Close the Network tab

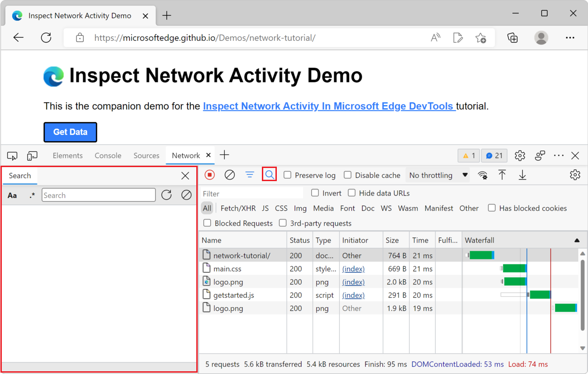tap(209, 155)
